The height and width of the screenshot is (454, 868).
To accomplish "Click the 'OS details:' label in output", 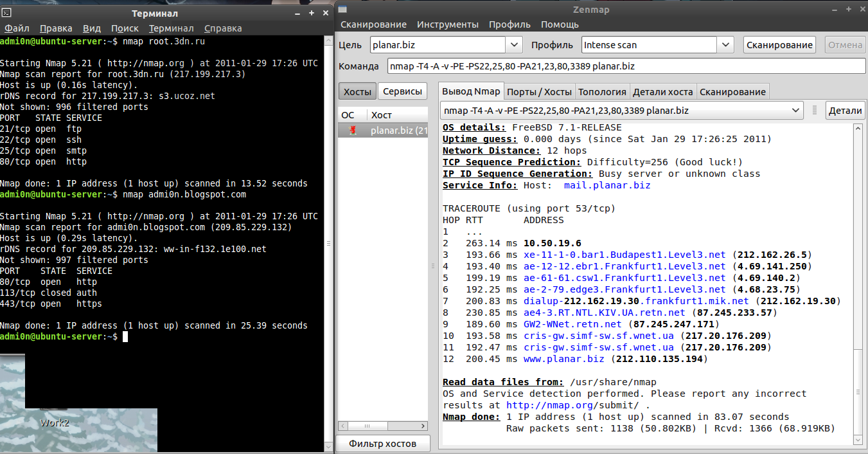I will tap(474, 127).
